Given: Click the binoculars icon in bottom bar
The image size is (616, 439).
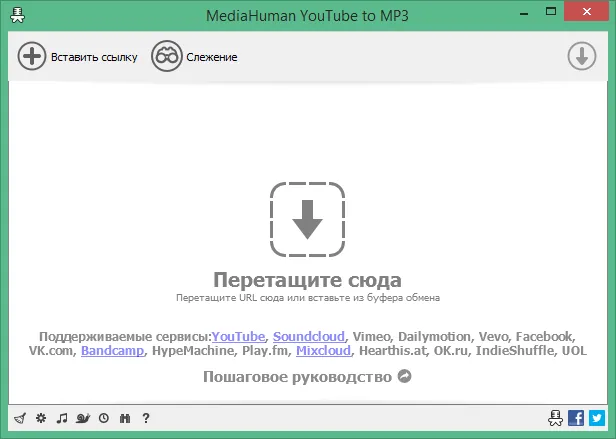Looking at the screenshot, I should (125, 418).
